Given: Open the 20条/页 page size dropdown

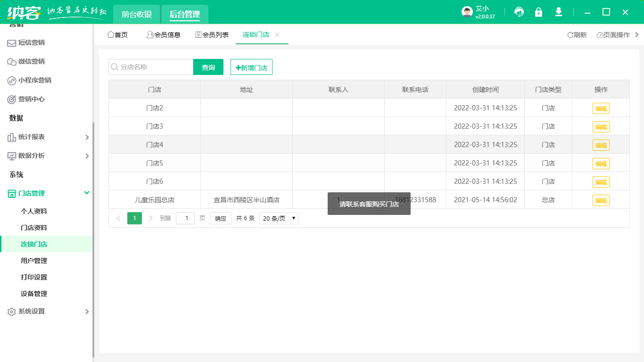Looking at the screenshot, I should [279, 218].
